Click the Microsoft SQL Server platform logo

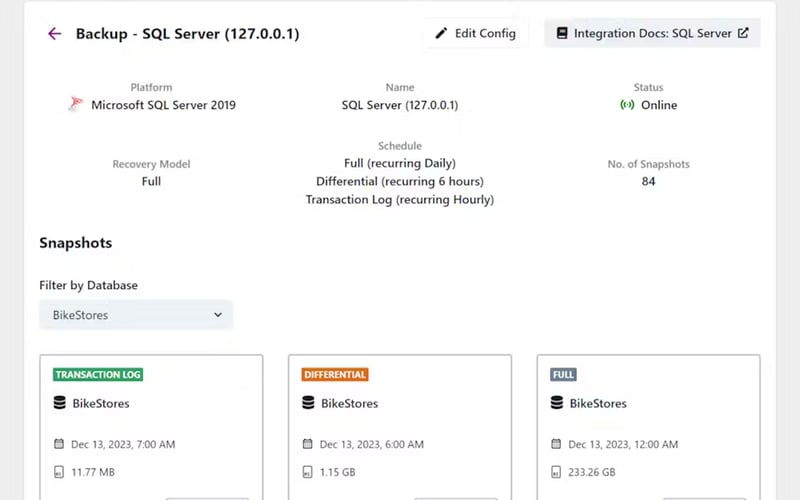point(76,105)
